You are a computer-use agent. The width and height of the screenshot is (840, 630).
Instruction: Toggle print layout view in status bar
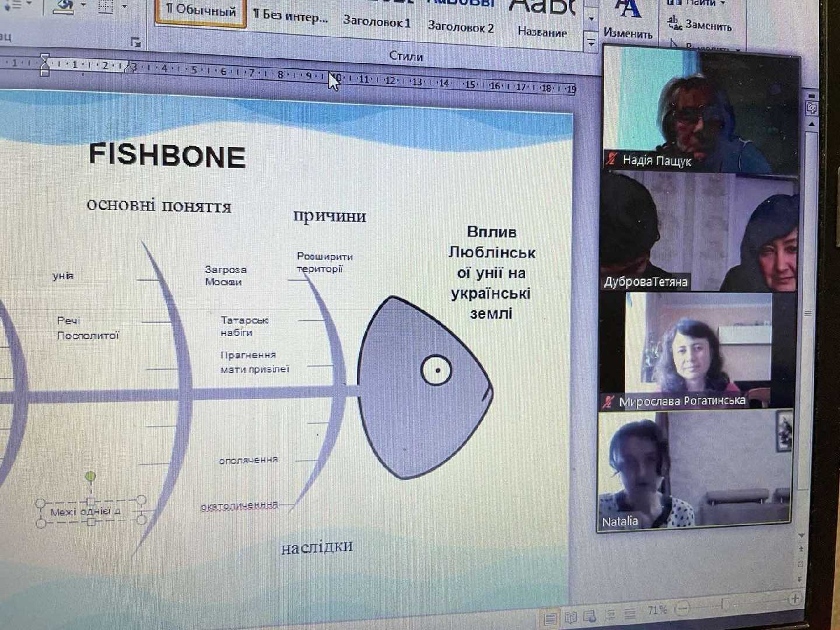tap(549, 618)
